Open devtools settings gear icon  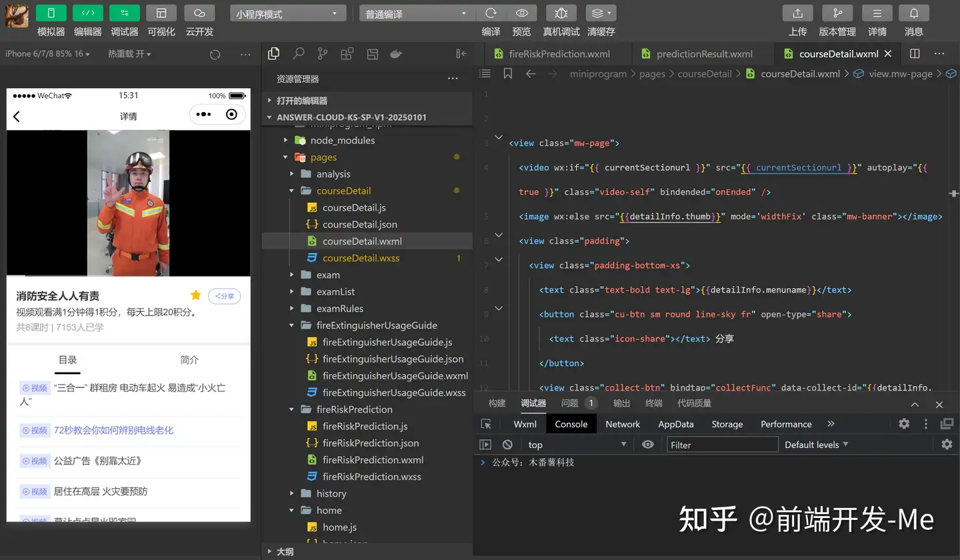(904, 424)
